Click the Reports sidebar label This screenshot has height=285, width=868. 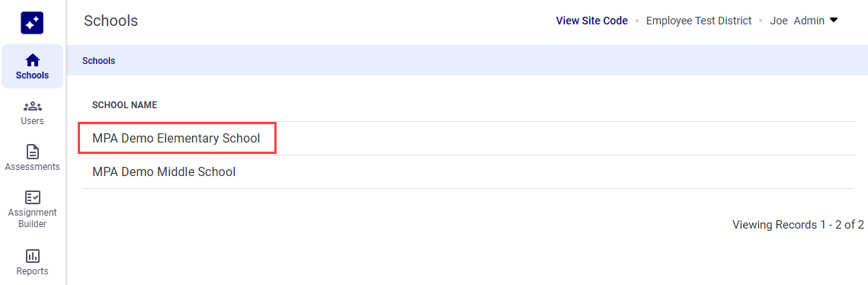click(x=33, y=271)
